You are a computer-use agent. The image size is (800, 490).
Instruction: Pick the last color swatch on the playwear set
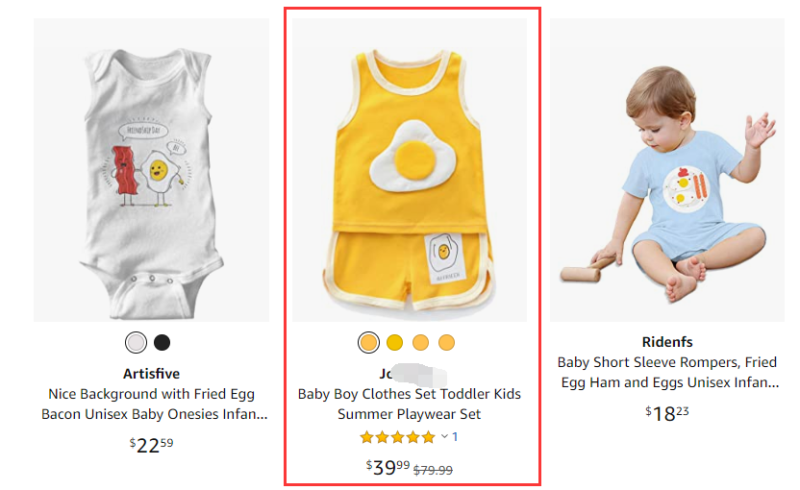coord(447,343)
